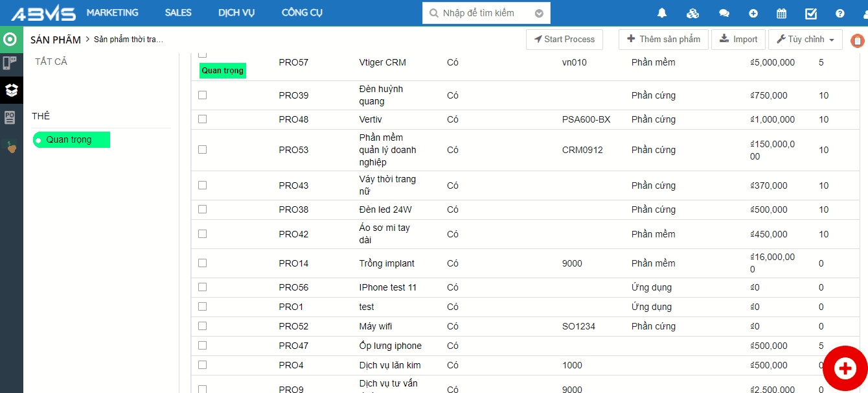Open the tasks checkmark icon
The width and height of the screenshot is (868, 393).
pos(811,13)
